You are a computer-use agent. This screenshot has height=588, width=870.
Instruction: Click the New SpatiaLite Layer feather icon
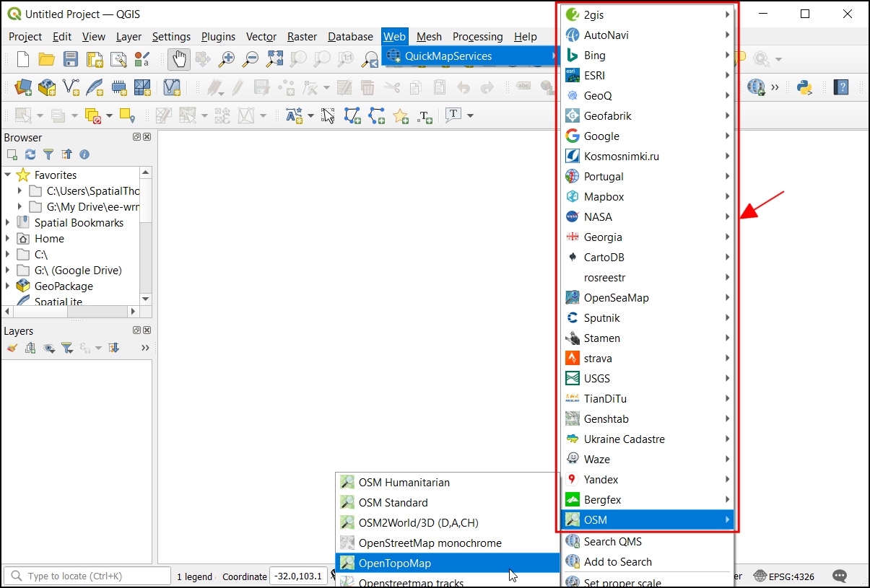(x=95, y=87)
